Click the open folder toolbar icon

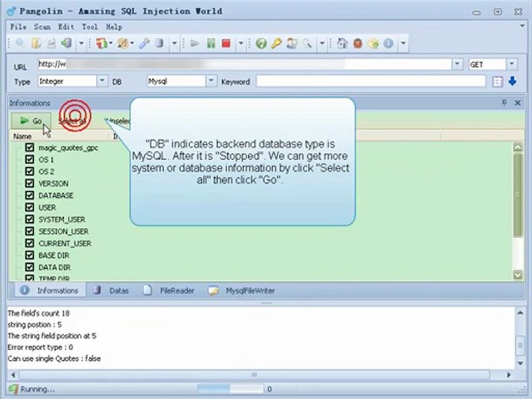click(x=36, y=43)
